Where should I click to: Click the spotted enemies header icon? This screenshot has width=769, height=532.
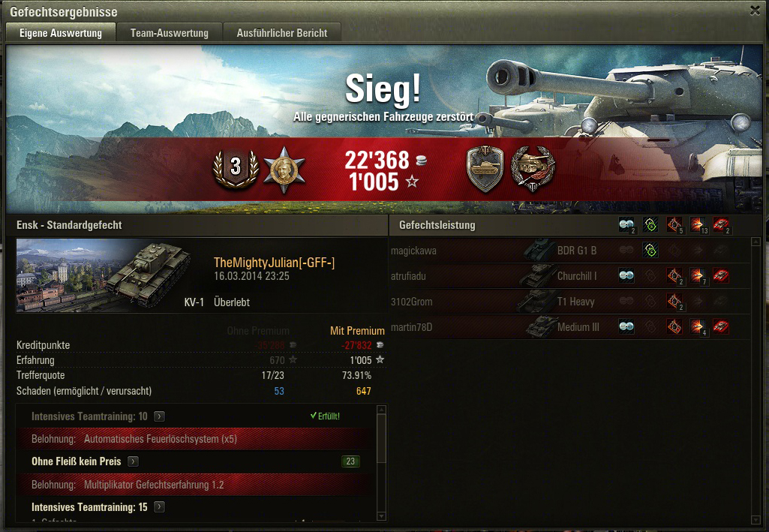pos(626,226)
